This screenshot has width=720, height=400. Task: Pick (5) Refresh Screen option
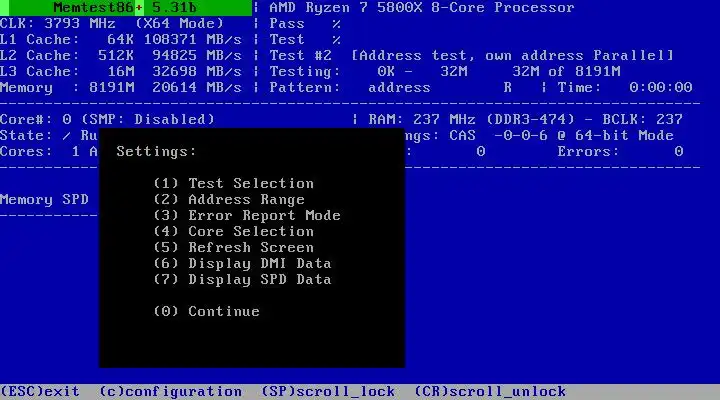click(234, 248)
